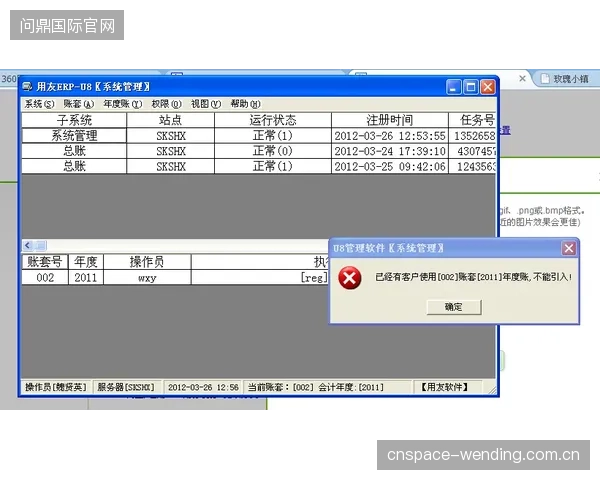Click the 子系统 column header
This screenshot has width=600, height=480.
[x=74, y=120]
